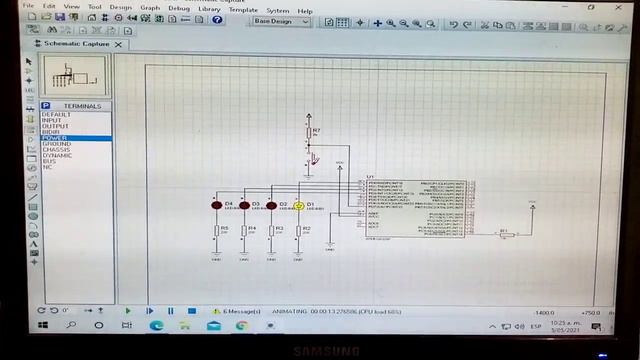Select BIDIR in terminals list
Screen dimensions: 640x360
click(x=51, y=132)
